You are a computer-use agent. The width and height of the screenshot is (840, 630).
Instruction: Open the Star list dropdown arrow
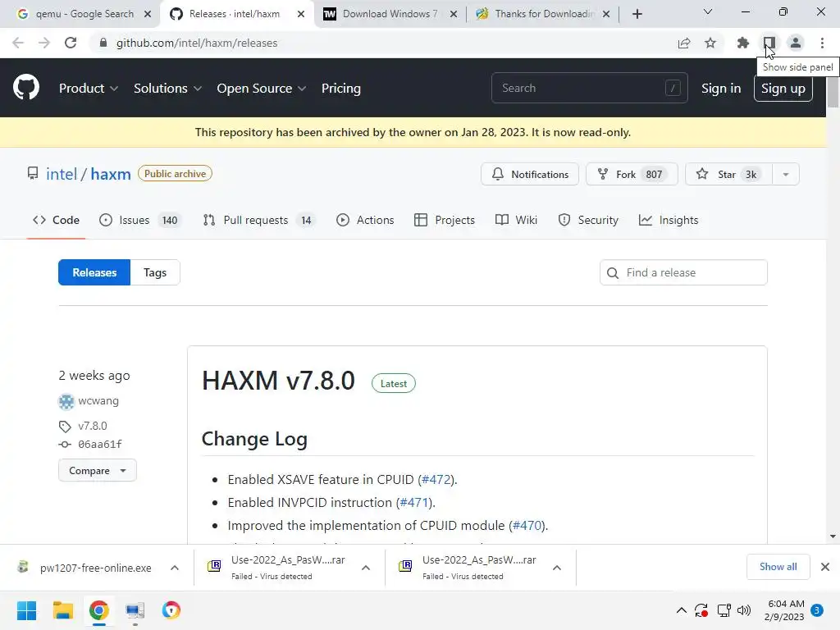click(x=786, y=175)
